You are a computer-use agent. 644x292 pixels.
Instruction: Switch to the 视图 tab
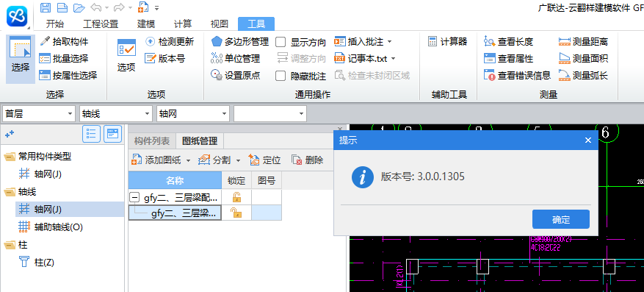click(x=219, y=24)
